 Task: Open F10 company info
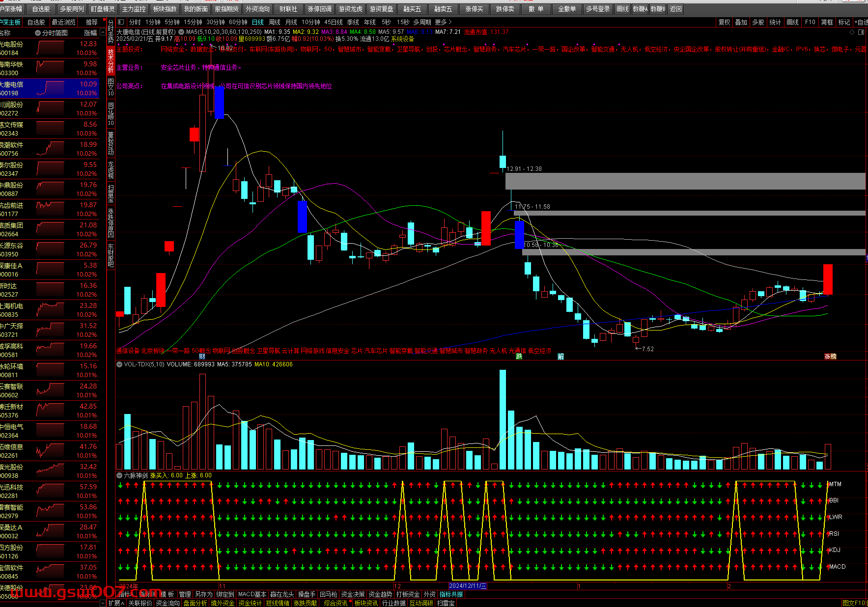tap(810, 22)
